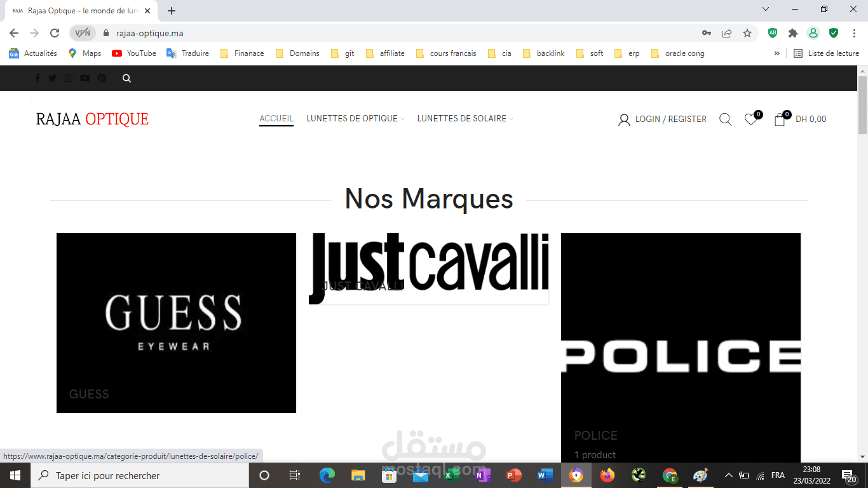Open the Police brand tile
The image size is (868, 488).
681,348
